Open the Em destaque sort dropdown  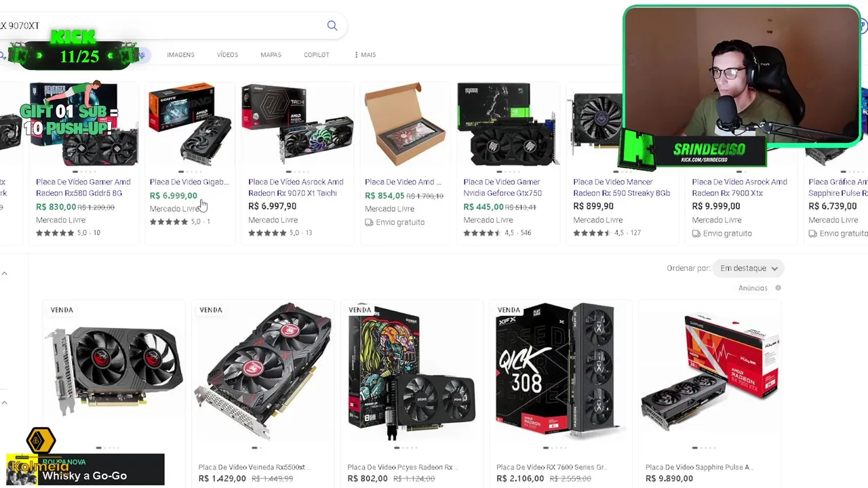click(x=749, y=268)
